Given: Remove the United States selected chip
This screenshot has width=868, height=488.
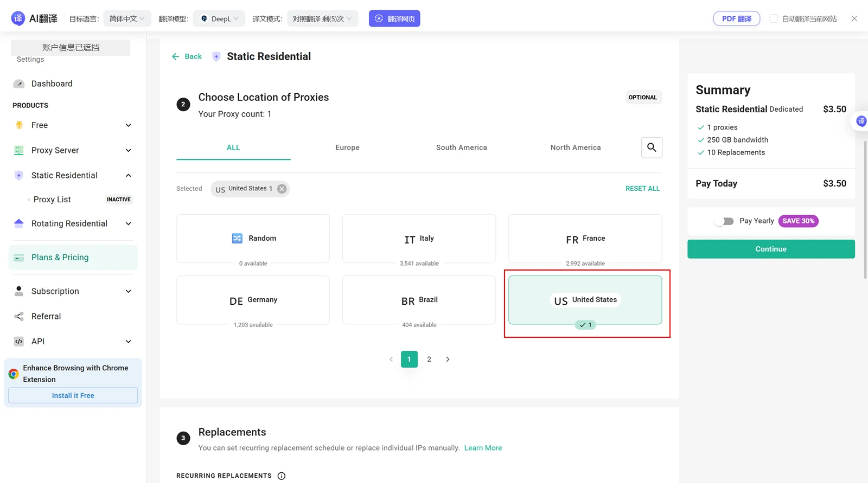Looking at the screenshot, I should (x=282, y=189).
